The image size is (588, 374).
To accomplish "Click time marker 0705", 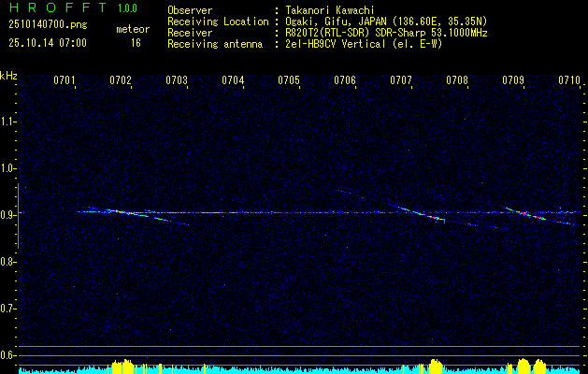I will [x=288, y=79].
